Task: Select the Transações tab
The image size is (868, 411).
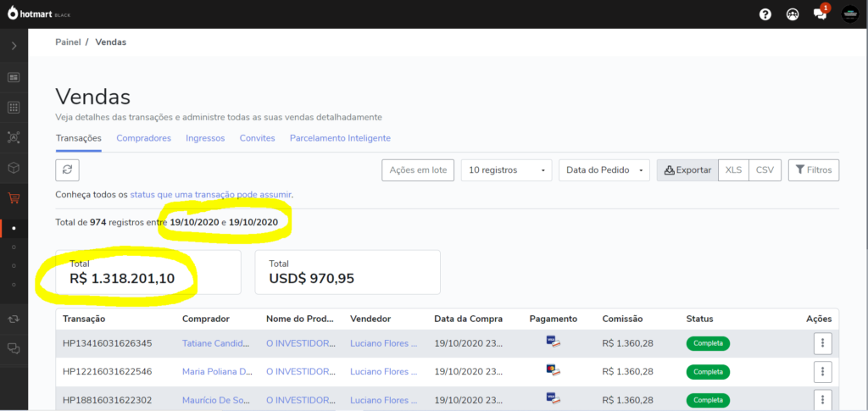Action: [x=79, y=138]
